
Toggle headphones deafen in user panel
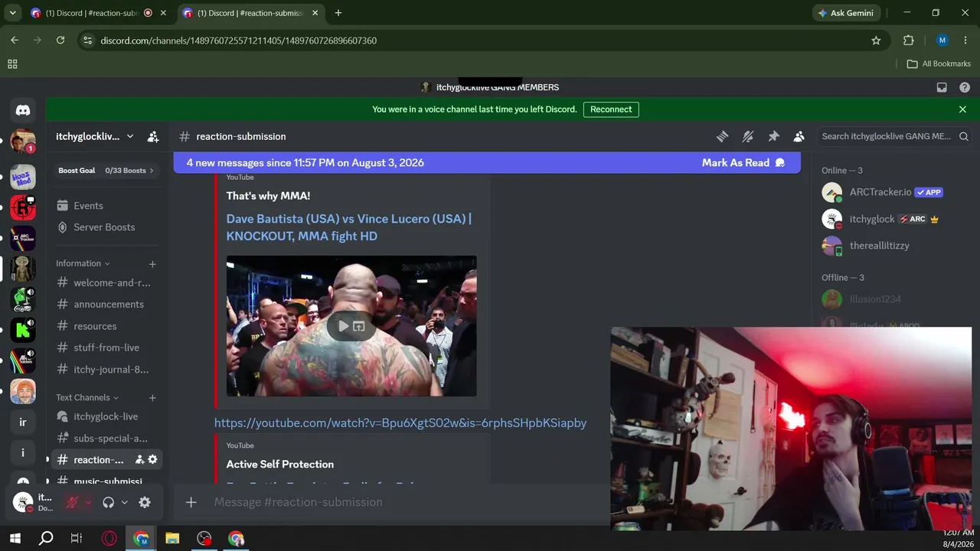(108, 503)
